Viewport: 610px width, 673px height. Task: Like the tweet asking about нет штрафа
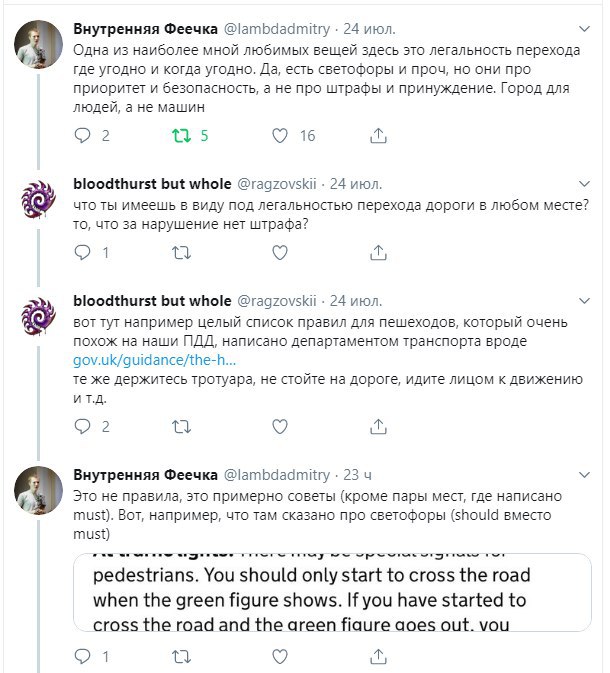[281, 253]
